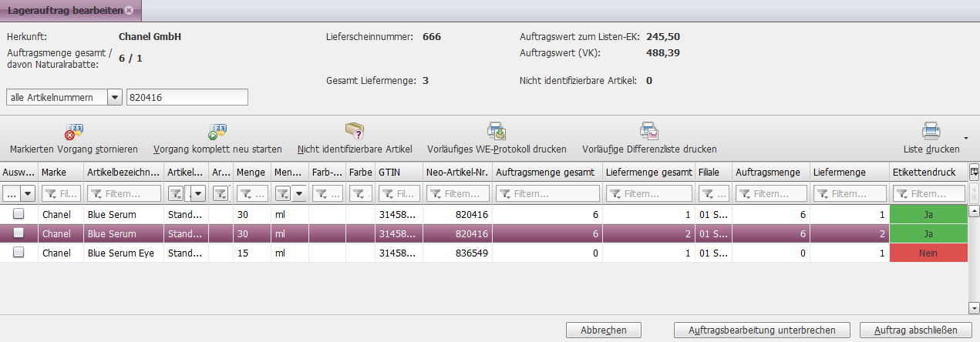Click the Filiale filter input
Screen dimensions: 980x342
coord(713,193)
